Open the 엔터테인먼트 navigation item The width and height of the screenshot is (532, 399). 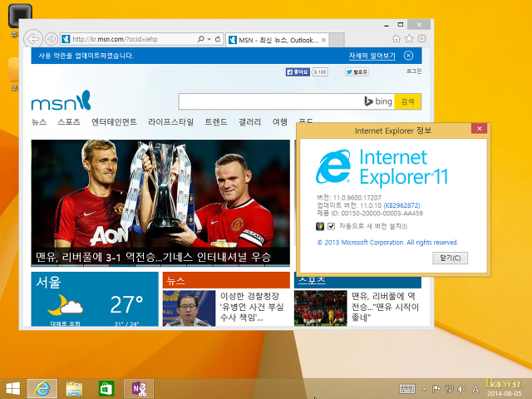click(114, 122)
